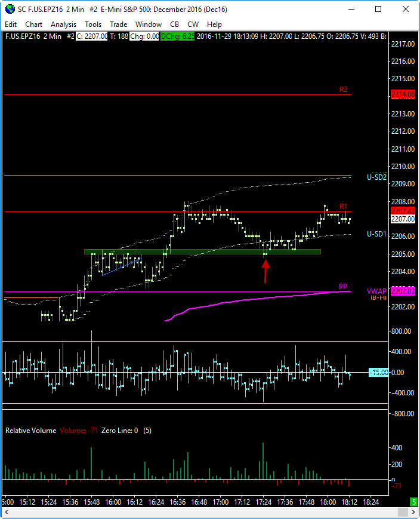Click the 2016-11-29 18:13:09 timestamp
This screenshot has height=519, width=420.
point(227,36)
